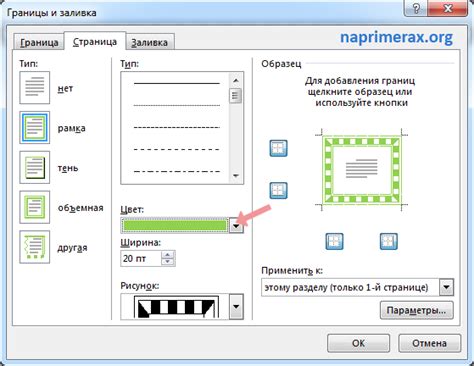Click the Параметры... button
Screen dimensions: 474x366
pyautogui.click(x=417, y=310)
